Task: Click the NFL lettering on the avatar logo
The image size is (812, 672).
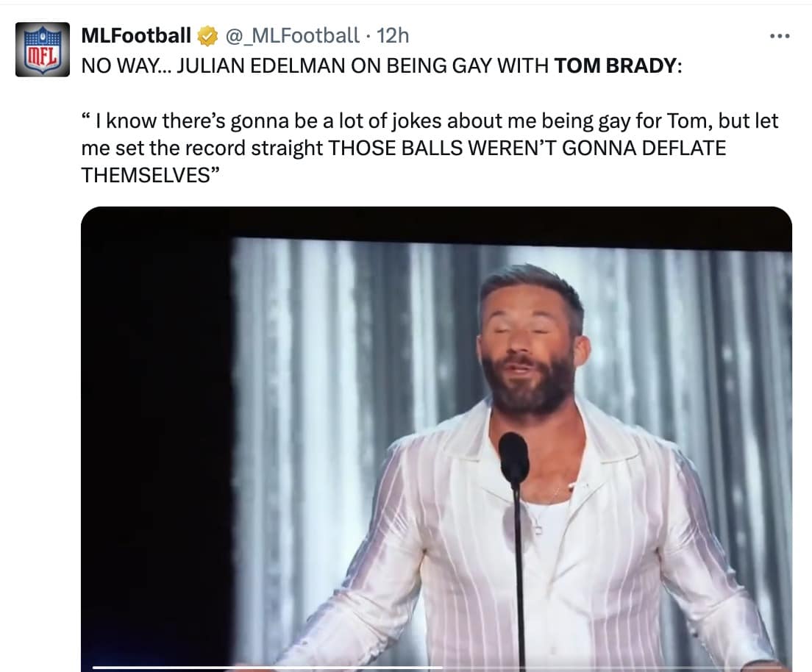Action: click(42, 55)
